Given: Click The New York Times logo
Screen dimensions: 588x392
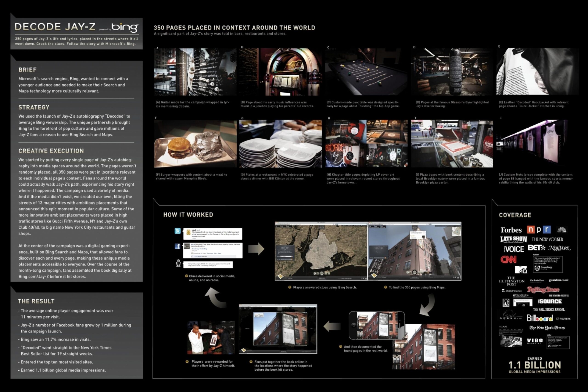Looking at the screenshot, I should pyautogui.click(x=547, y=328).
